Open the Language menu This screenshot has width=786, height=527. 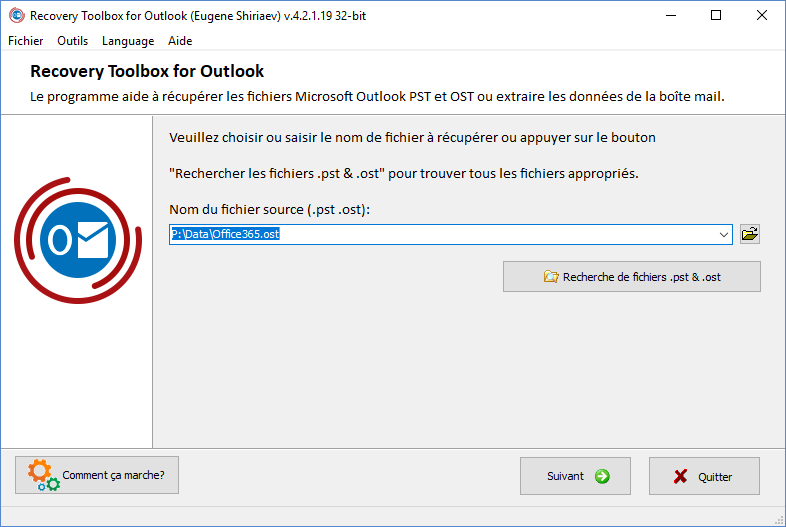128,41
